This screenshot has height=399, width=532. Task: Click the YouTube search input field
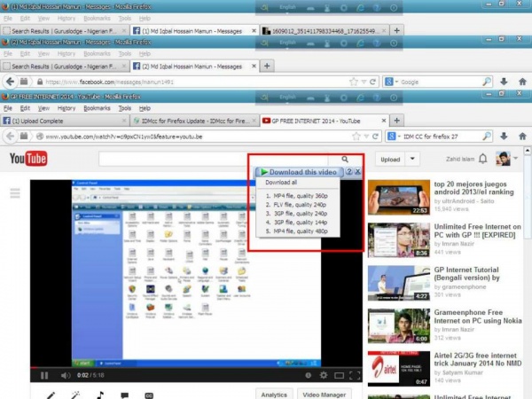click(213, 159)
